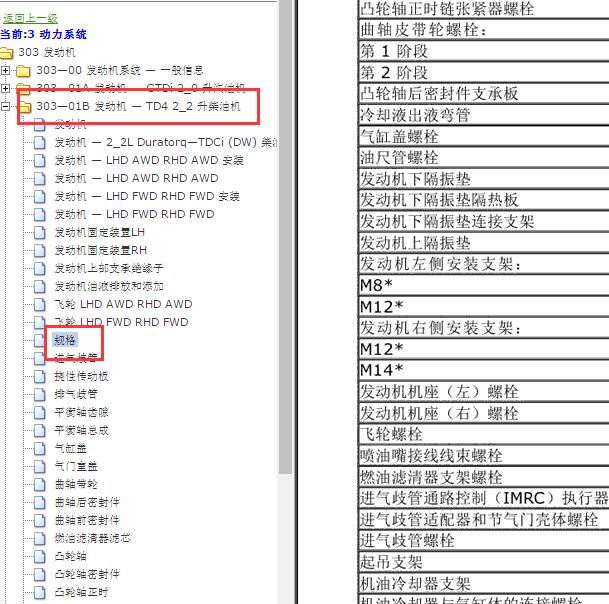Click page icon for 发动机 — LHD AWD RHD AWD

click(x=40, y=178)
